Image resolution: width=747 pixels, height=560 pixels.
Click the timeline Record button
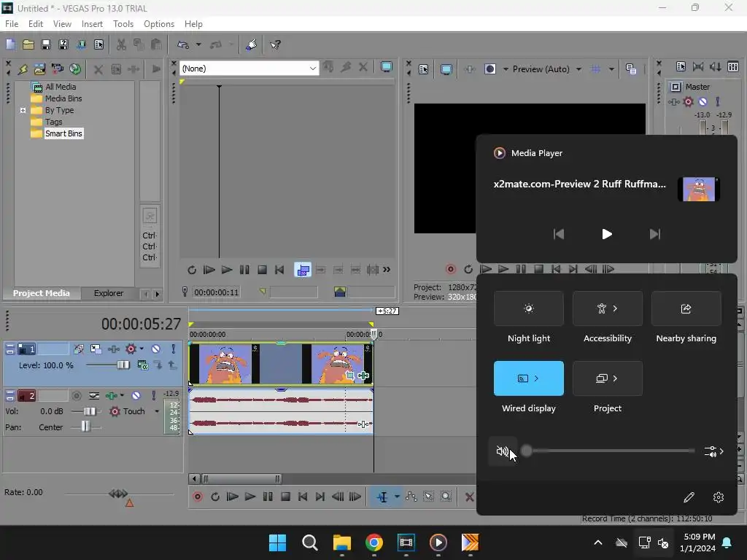pos(198,497)
